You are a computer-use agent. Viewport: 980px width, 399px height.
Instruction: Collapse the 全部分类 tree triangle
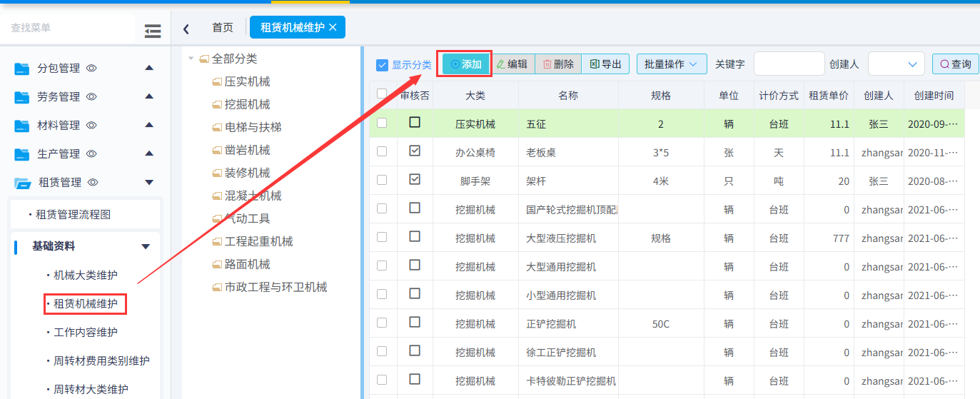coord(191,59)
